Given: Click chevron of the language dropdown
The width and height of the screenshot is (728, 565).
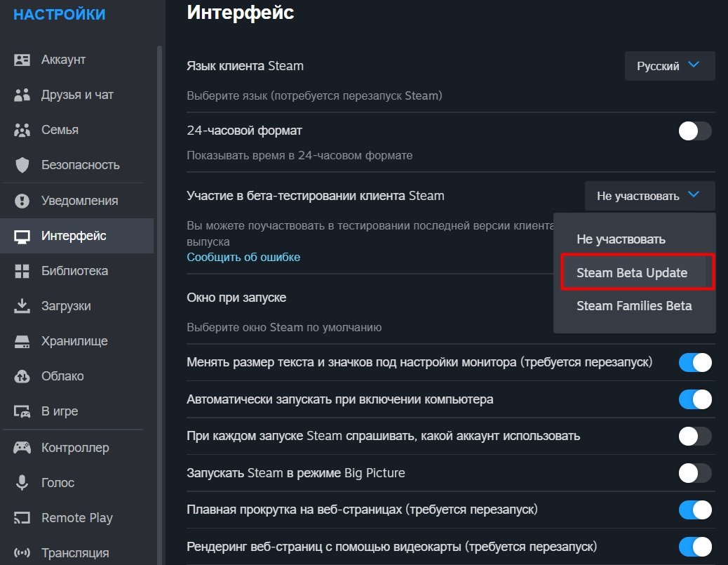Looking at the screenshot, I should coord(694,65).
